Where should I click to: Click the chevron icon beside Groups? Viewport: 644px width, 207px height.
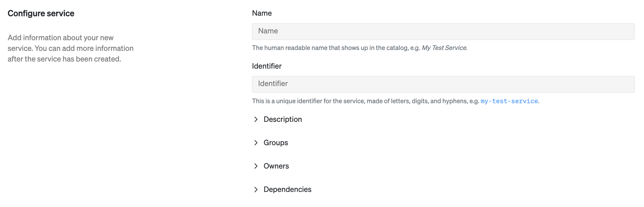tap(256, 143)
